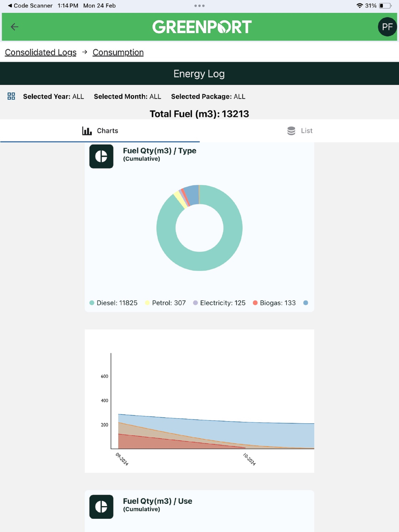The height and width of the screenshot is (532, 399).
Task: Click the database stack icon on List tab
Action: tap(291, 131)
